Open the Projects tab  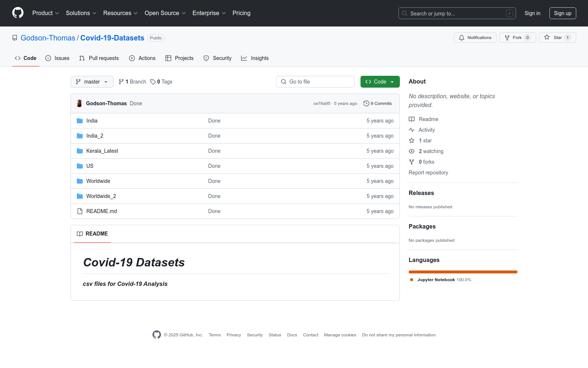pos(179,58)
